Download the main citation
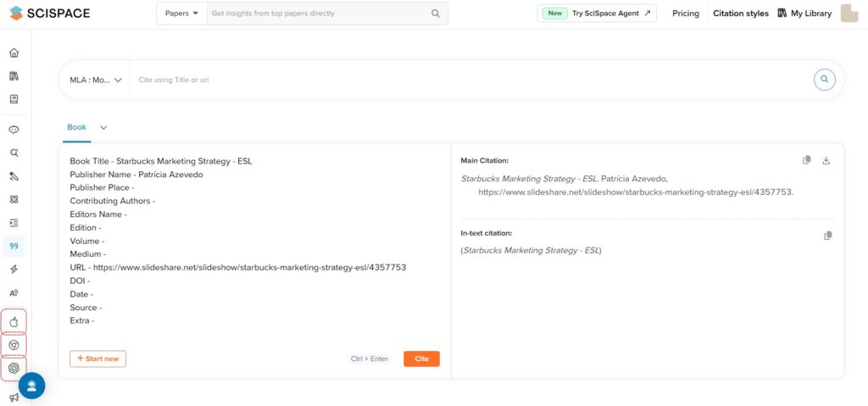The image size is (868, 406). pyautogui.click(x=826, y=161)
